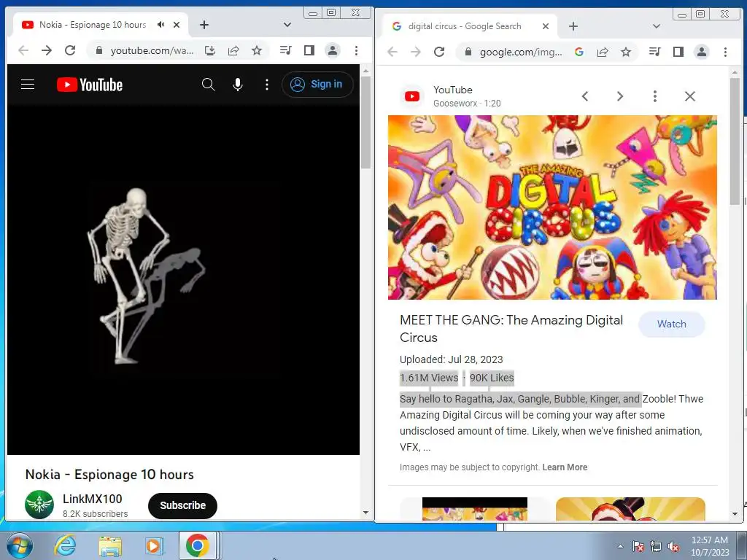Expand tab search dropdown in YouTube window

click(287, 25)
